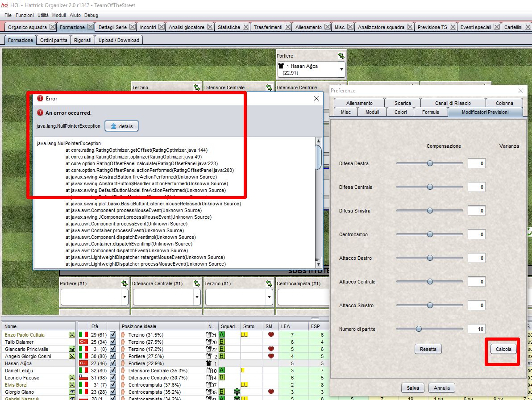Click the heart icon for Enzo Paolo Cuttaia
Viewport: 532px width, 400px height.
tap(270, 334)
